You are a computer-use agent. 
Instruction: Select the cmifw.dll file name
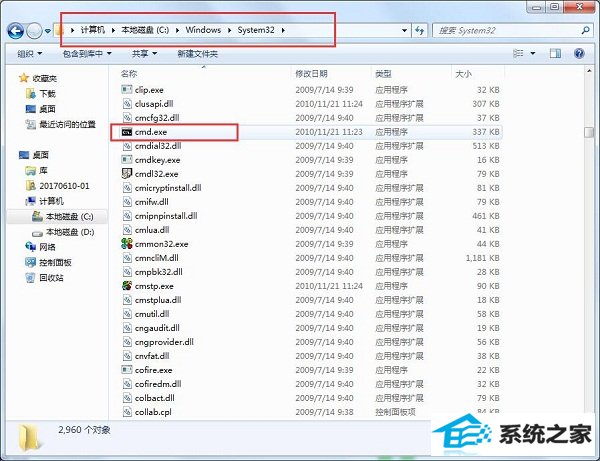pos(151,202)
